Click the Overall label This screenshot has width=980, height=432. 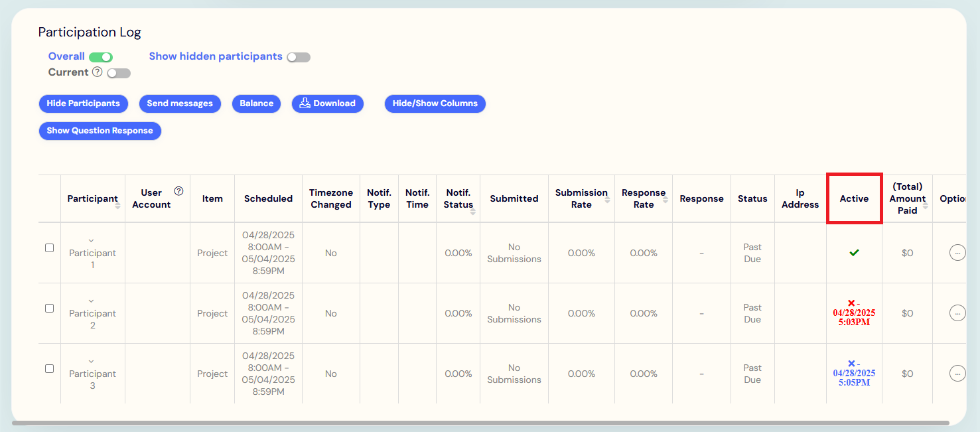tap(66, 56)
